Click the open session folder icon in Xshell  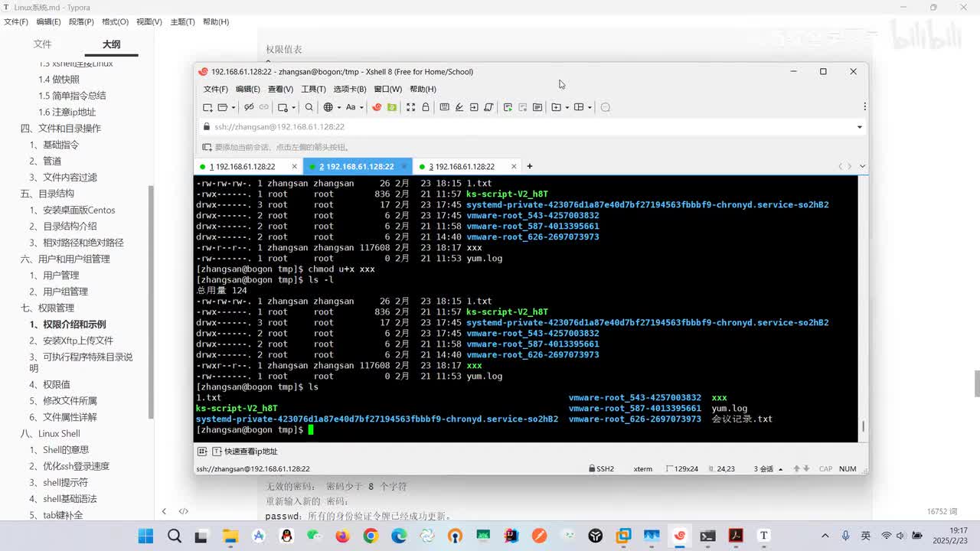click(222, 107)
